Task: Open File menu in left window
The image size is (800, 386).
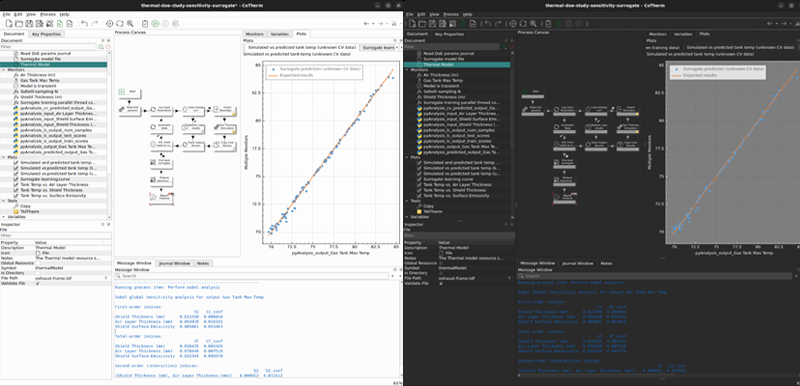Action: (6, 14)
